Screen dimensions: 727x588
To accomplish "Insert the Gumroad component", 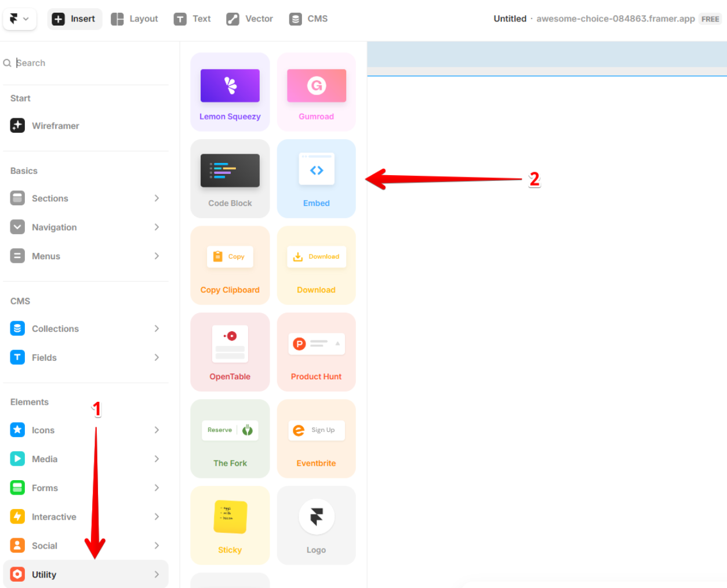I will (317, 92).
